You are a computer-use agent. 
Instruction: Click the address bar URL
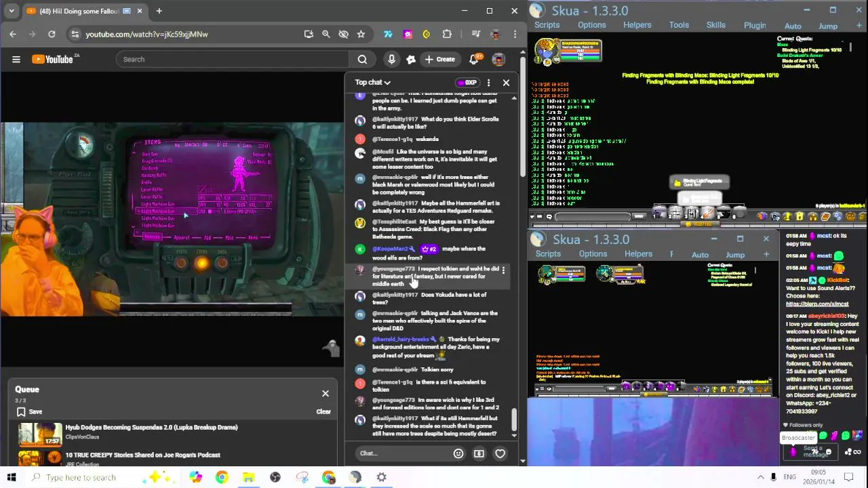click(146, 34)
